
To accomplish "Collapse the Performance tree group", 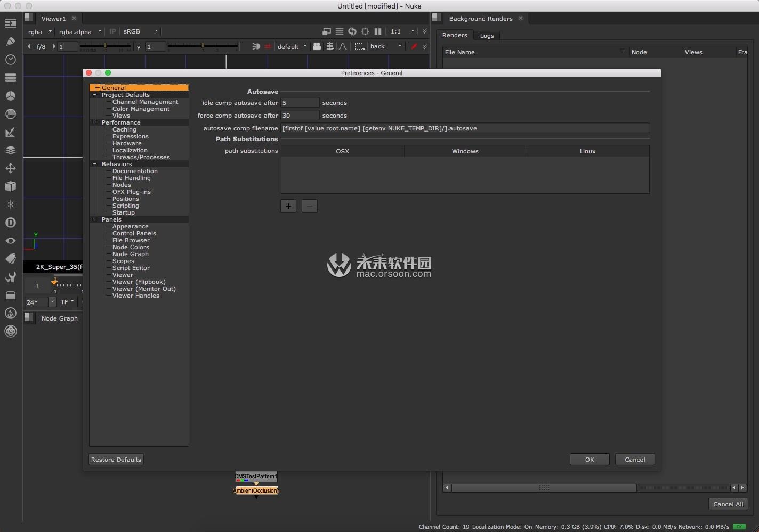I will pos(95,122).
